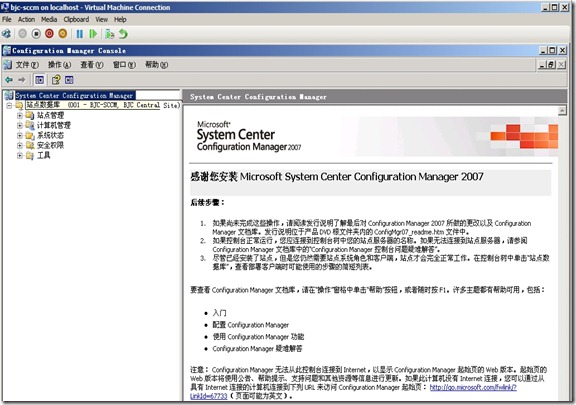Click the Forward arrow in console toolbar

(x=22, y=80)
